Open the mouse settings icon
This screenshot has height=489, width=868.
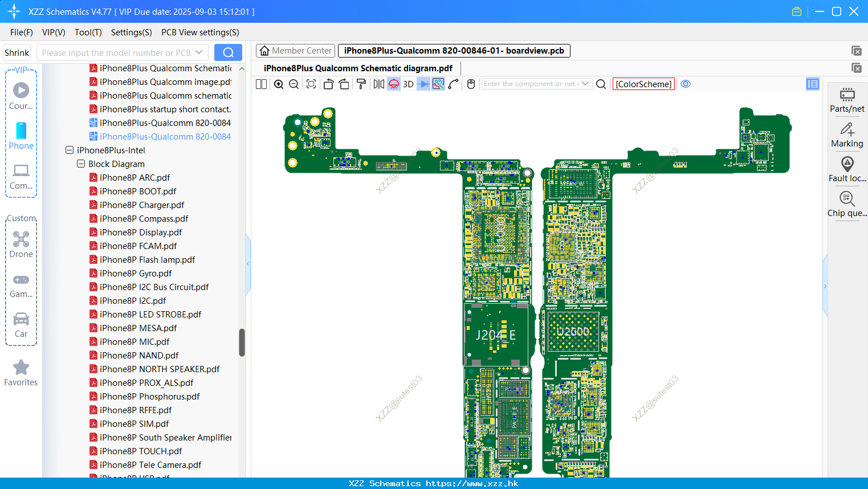click(471, 84)
